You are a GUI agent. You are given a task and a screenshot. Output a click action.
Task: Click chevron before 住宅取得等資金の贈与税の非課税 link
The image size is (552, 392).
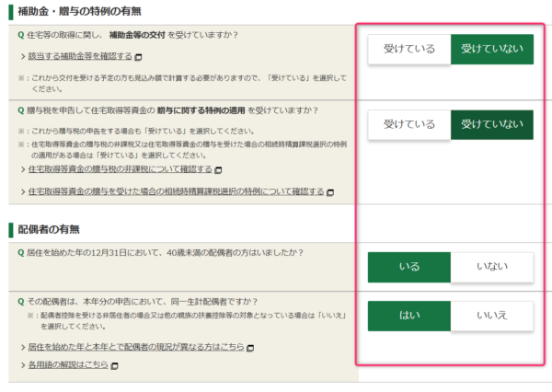click(22, 170)
